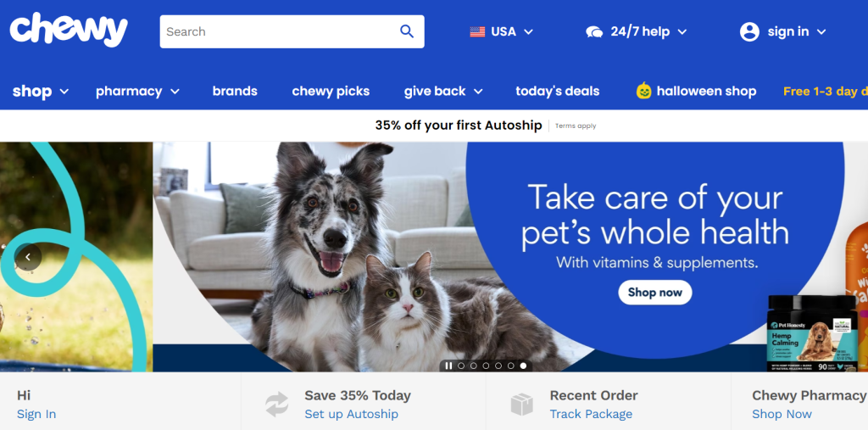868x430 pixels.
Task: Click the chat bubbles help icon
Action: [x=594, y=31]
